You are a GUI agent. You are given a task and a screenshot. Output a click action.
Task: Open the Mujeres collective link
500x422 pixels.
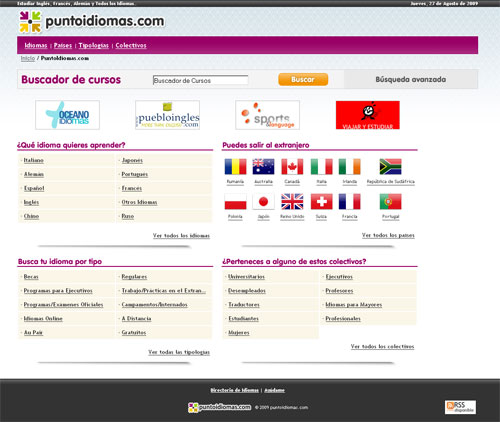(239, 333)
